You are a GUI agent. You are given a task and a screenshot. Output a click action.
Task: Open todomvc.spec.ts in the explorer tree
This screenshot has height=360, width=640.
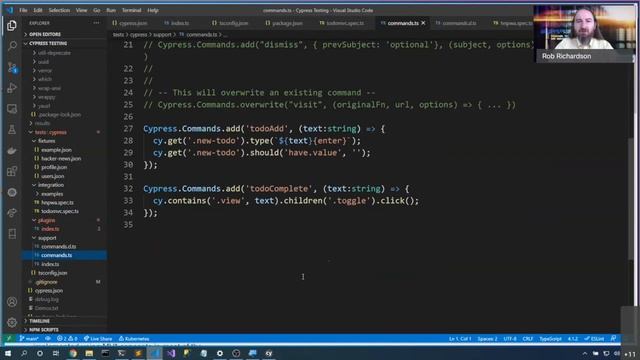(59, 211)
